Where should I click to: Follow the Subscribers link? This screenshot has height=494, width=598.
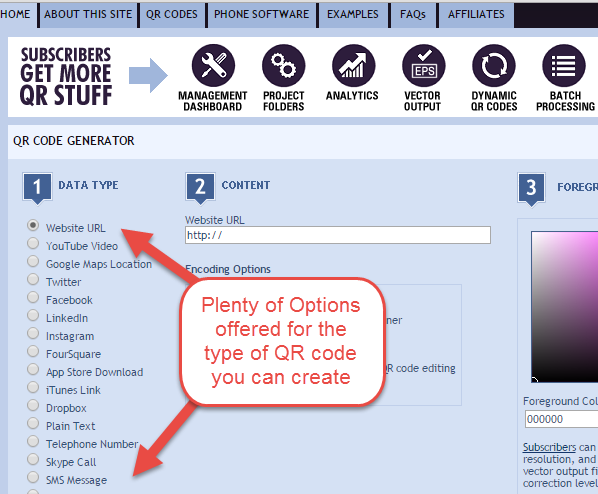[x=550, y=447]
